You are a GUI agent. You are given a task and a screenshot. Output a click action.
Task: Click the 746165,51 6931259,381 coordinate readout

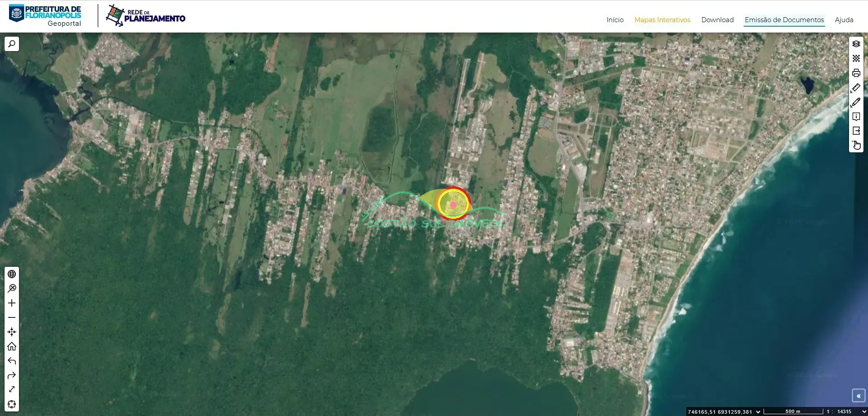pyautogui.click(x=720, y=412)
